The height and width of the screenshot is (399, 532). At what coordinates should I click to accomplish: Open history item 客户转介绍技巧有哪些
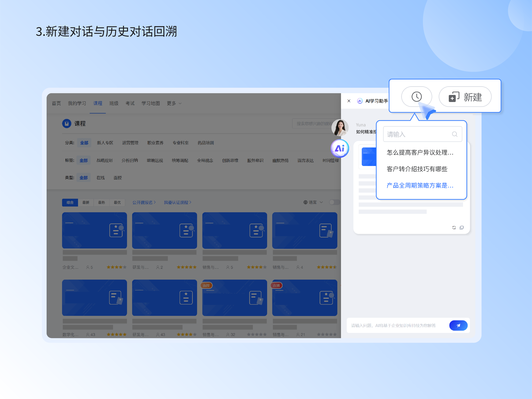[417, 169]
